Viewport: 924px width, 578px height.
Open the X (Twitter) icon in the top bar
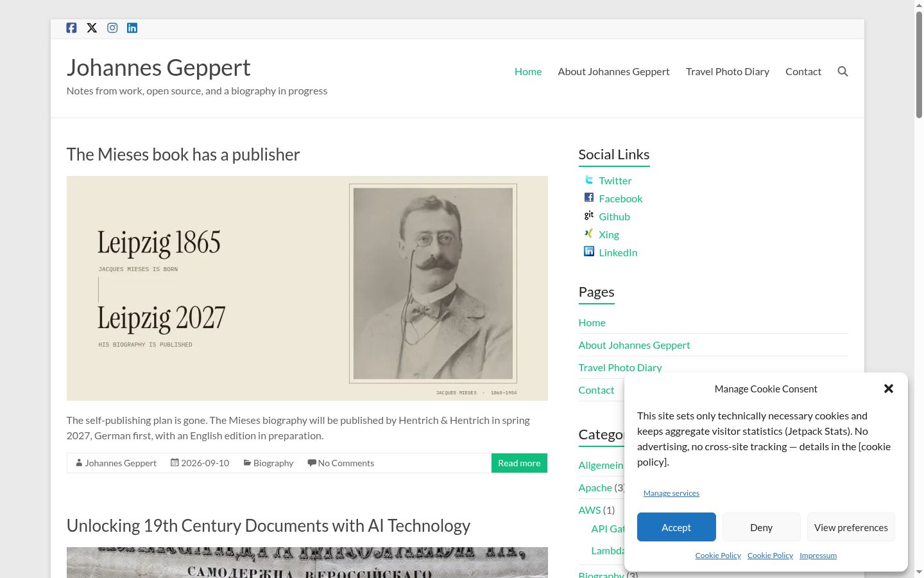coord(92,28)
